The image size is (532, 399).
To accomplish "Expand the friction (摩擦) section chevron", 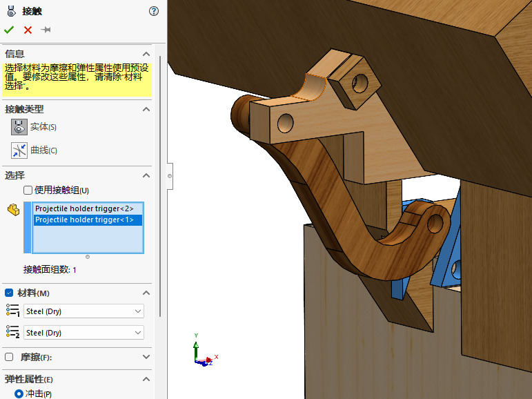I will point(146,357).
